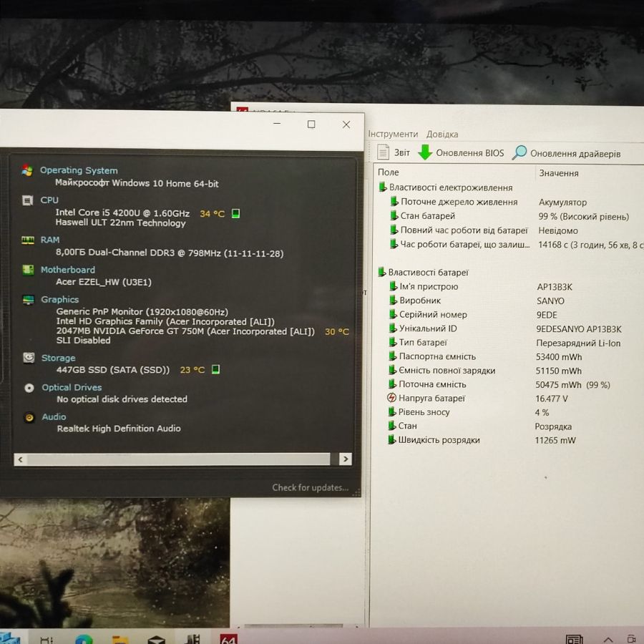Click Check for updates... in Speccy

[x=310, y=487]
